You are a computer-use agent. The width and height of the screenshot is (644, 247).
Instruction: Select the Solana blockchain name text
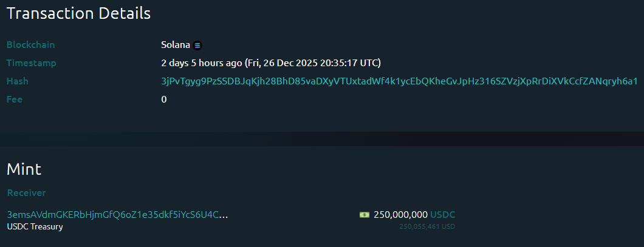(176, 45)
